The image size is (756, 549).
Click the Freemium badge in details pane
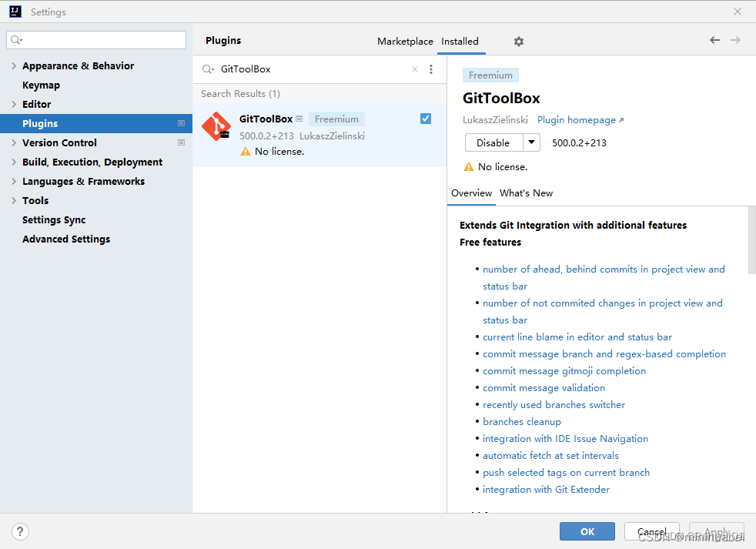[490, 75]
